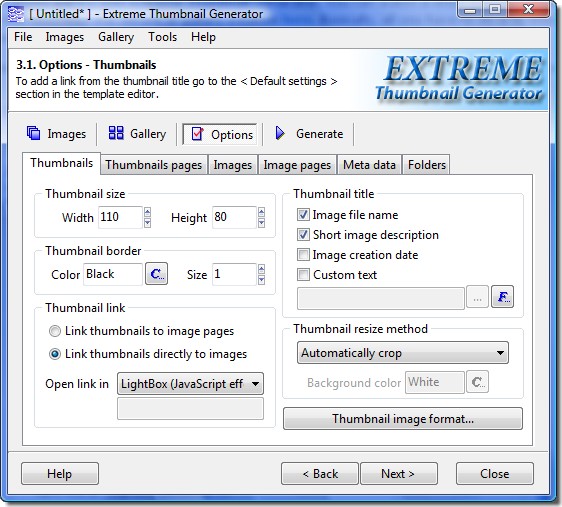Switch to the Images options tab
Image resolution: width=562 pixels, height=507 pixels.
pyautogui.click(x=233, y=165)
